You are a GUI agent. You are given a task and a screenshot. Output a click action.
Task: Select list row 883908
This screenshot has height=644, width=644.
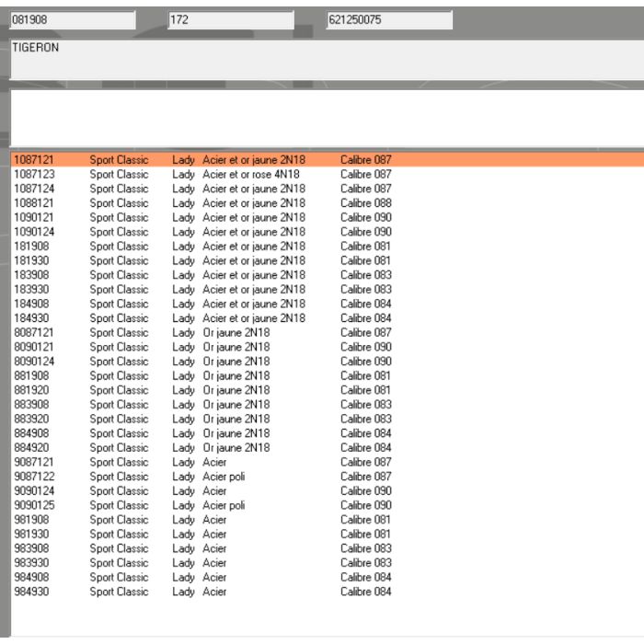[327, 404]
